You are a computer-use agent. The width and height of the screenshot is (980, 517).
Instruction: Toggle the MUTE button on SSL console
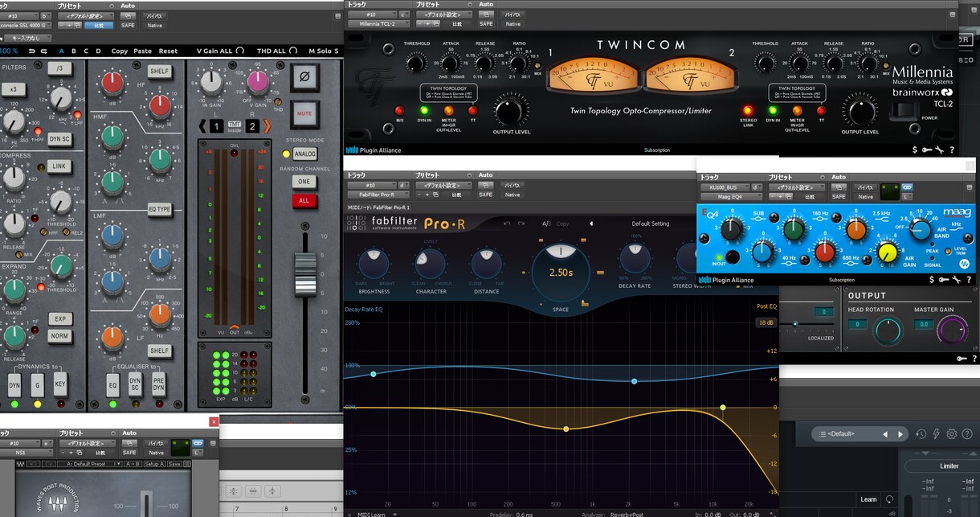tap(304, 114)
